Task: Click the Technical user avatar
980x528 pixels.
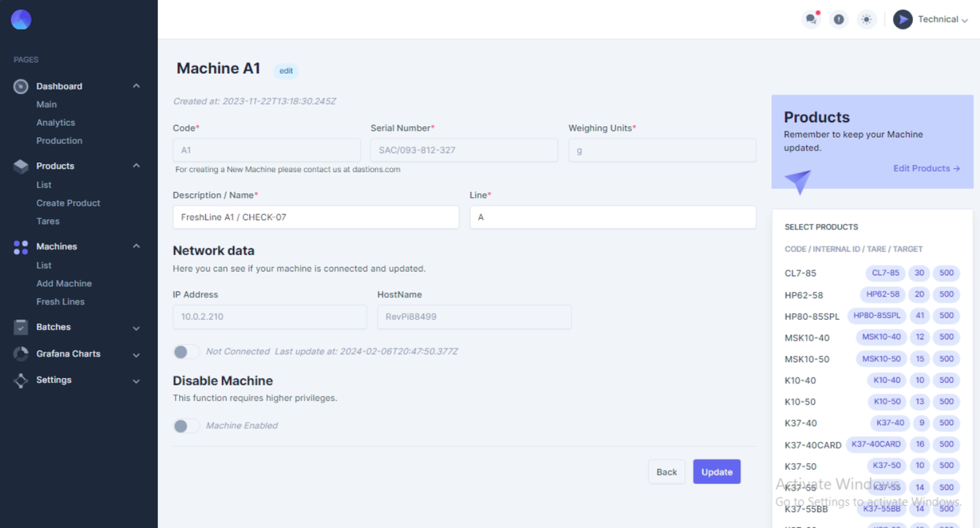Action: coord(903,20)
